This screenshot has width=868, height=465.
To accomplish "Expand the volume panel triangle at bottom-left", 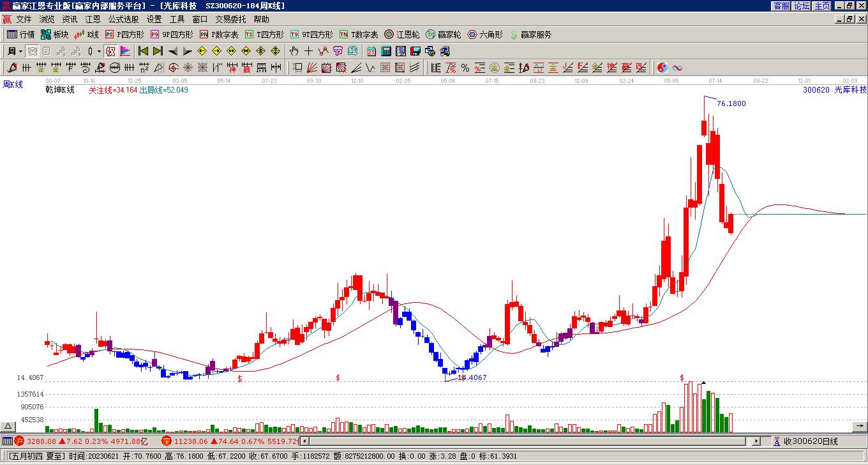I will click(8, 427).
